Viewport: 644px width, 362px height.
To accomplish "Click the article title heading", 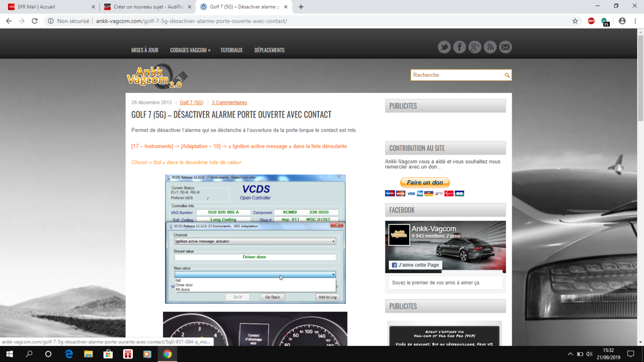I will click(231, 115).
